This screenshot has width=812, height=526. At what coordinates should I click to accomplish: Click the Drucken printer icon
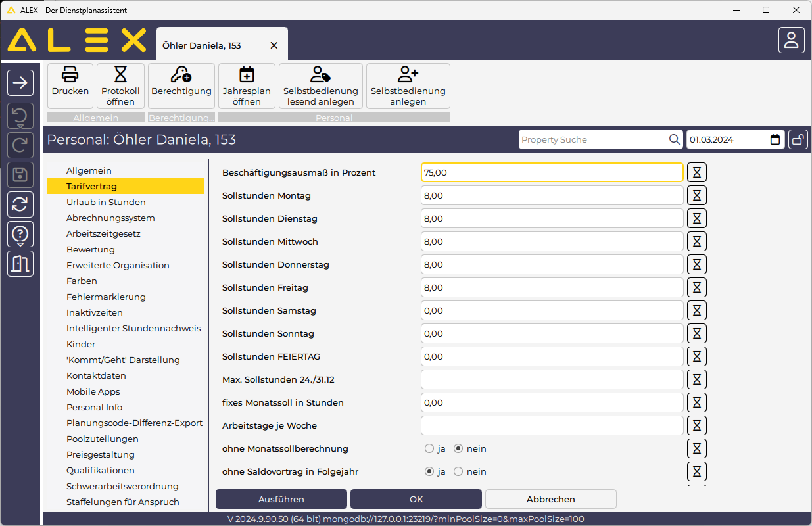[70, 75]
